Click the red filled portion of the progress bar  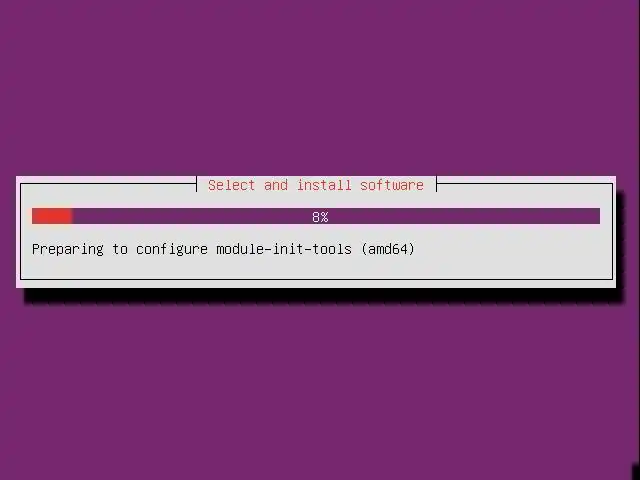pos(52,216)
